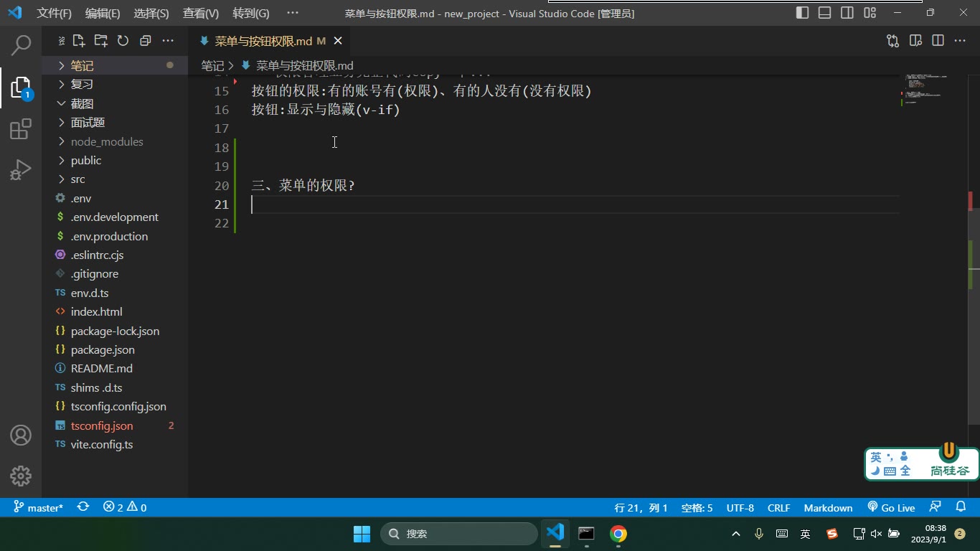Create a new file in Explorer
The width and height of the screenshot is (980, 551).
click(79, 41)
